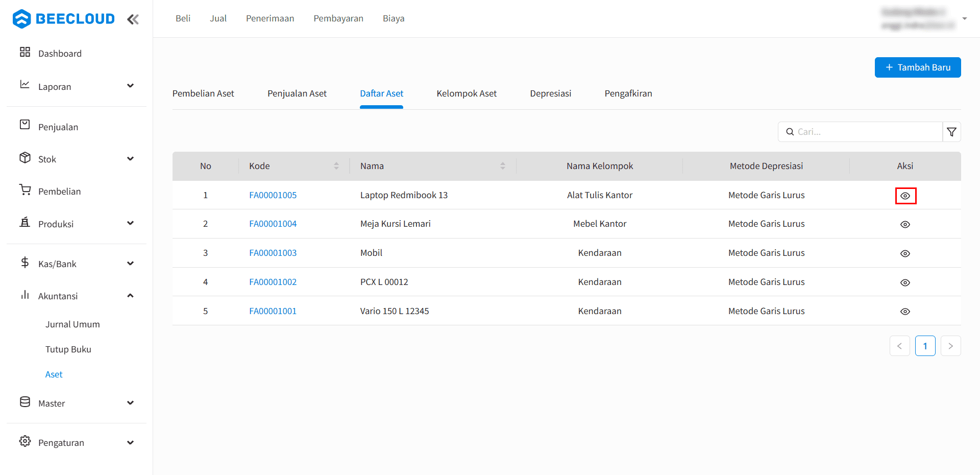Click the Pembelian cart icon
The width and height of the screenshot is (980, 475).
click(x=25, y=189)
